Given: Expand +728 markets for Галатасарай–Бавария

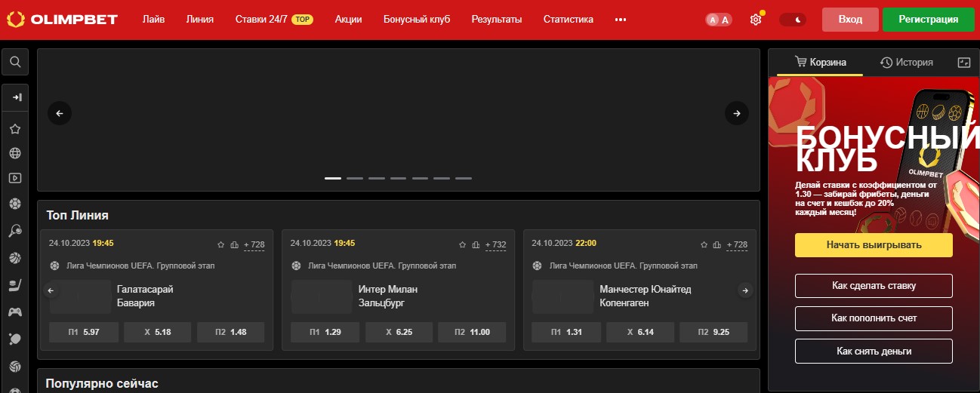Looking at the screenshot, I should click(x=254, y=244).
